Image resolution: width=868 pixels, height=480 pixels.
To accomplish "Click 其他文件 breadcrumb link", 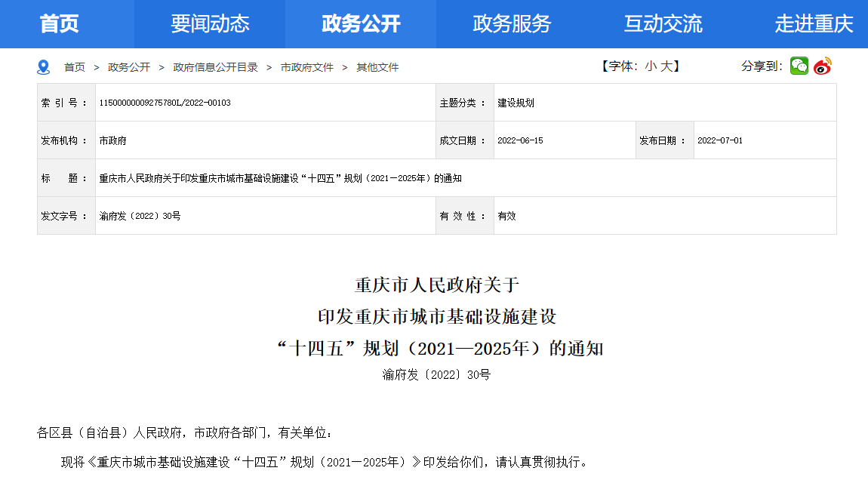I will point(377,67).
